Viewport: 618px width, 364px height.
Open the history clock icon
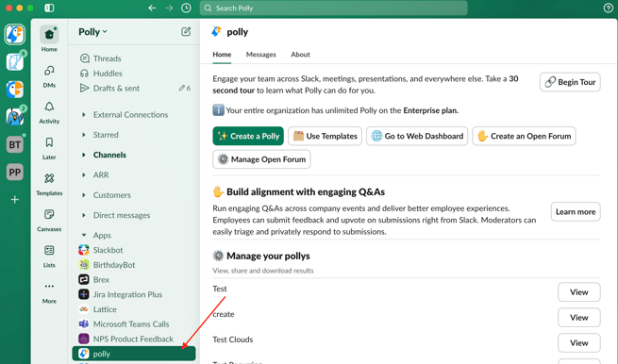point(186,8)
